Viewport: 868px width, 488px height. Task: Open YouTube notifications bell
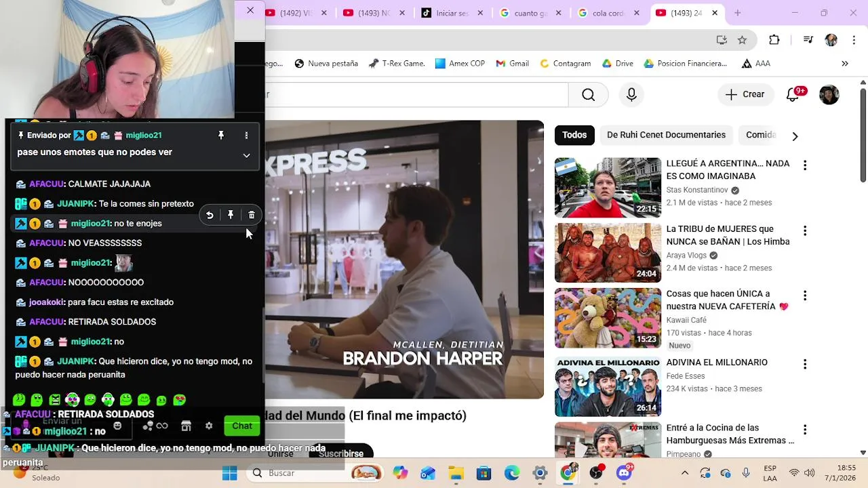pos(793,95)
